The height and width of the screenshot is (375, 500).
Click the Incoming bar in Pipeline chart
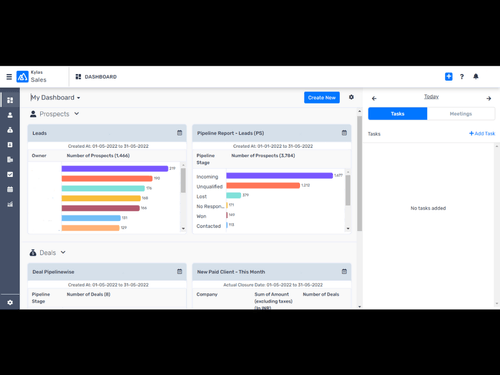coord(279,176)
